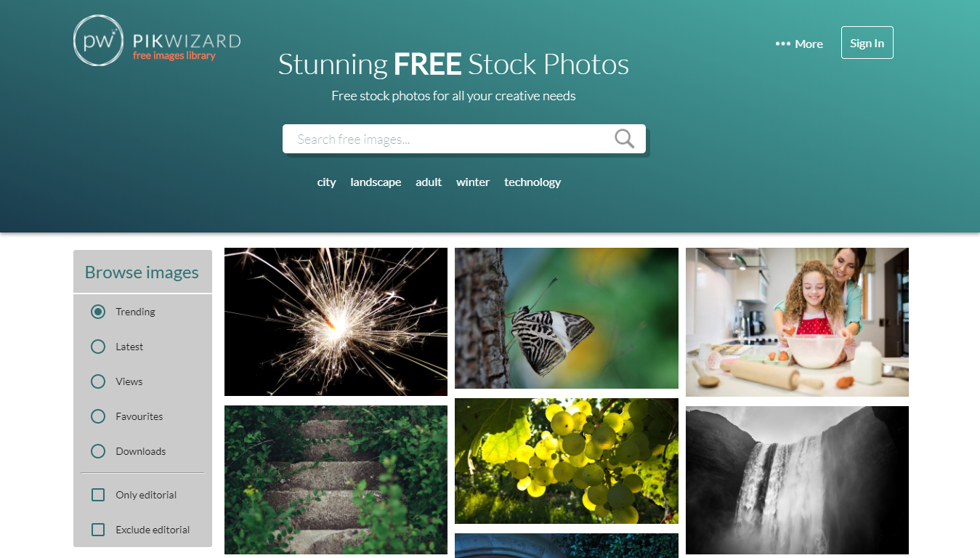Click the Sign In button
The width and height of the screenshot is (980, 558).
(x=867, y=43)
